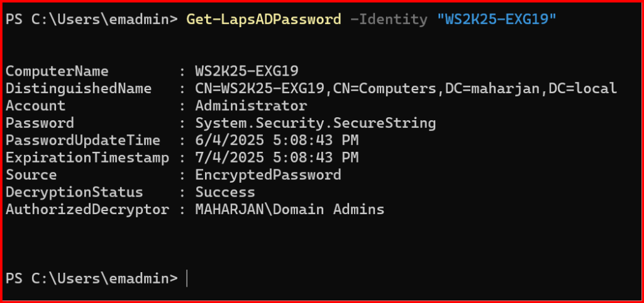Screen dimensions: 644x303
Task: Click the AuthorizedDecryptor field label
Action: click(87, 209)
